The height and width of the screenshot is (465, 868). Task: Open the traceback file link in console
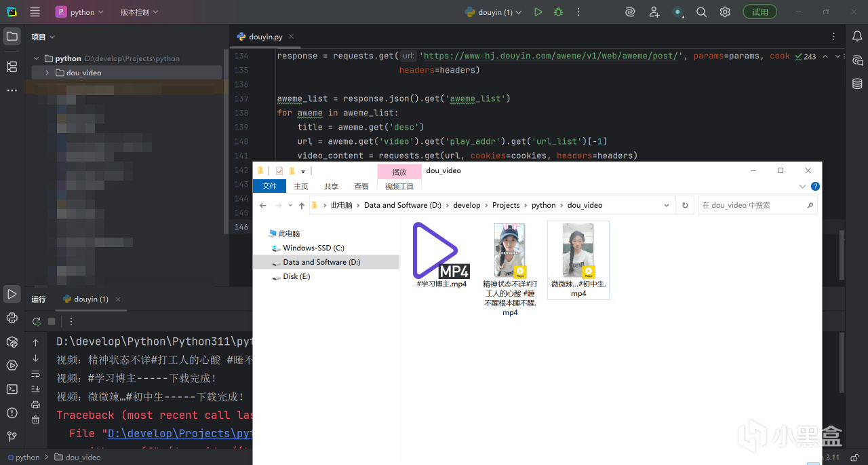click(180, 433)
